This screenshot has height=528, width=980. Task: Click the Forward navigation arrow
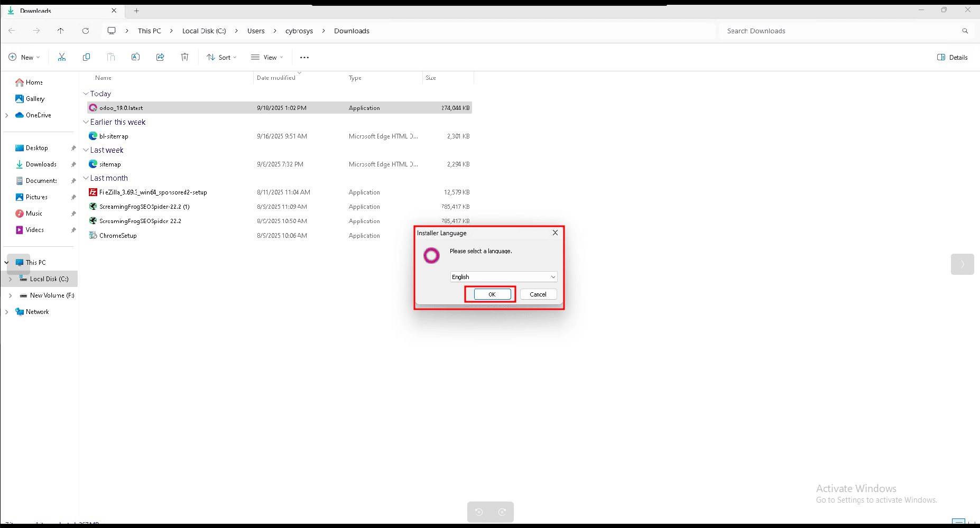point(36,31)
